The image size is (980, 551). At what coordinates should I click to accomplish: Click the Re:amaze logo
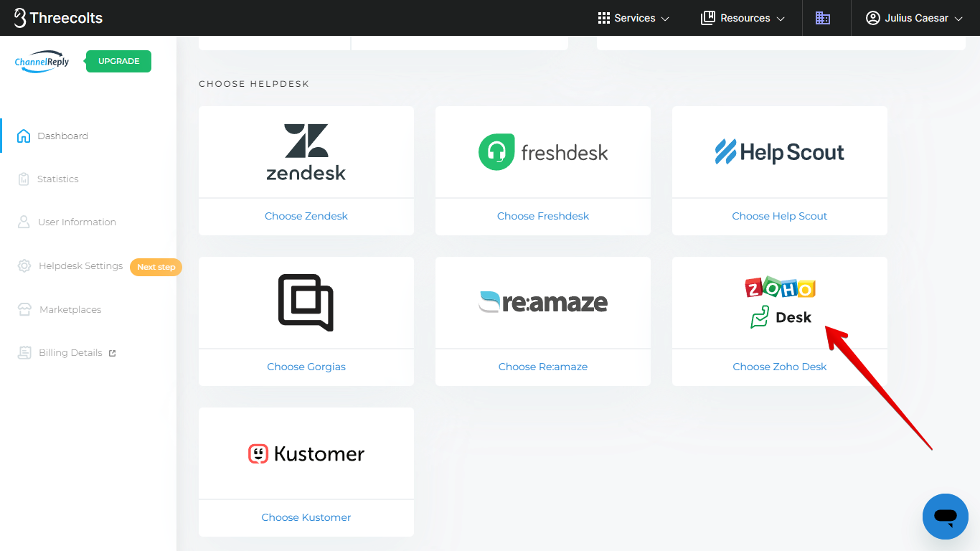click(x=543, y=302)
